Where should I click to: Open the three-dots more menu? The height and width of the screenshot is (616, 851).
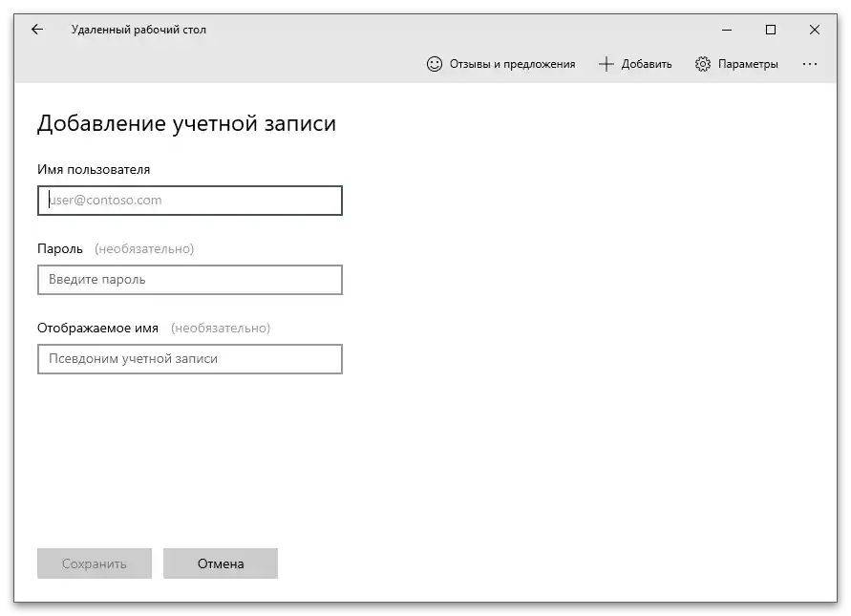[810, 64]
